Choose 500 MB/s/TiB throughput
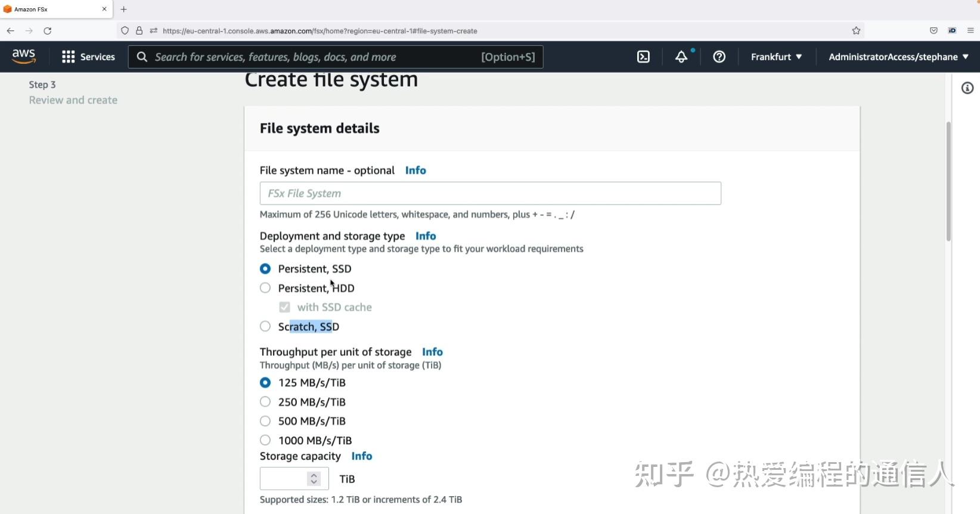 click(265, 421)
